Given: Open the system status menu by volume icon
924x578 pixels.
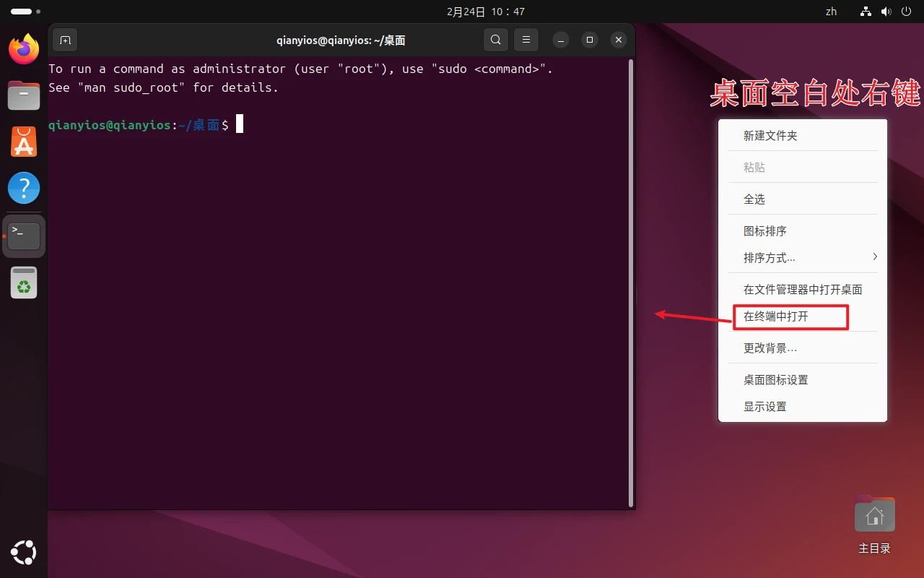Looking at the screenshot, I should click(x=886, y=12).
